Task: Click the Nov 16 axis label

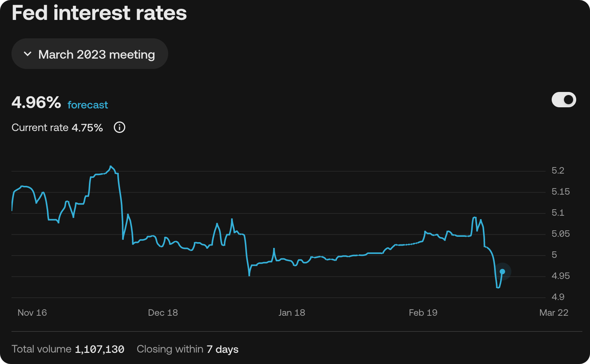Action: click(32, 313)
